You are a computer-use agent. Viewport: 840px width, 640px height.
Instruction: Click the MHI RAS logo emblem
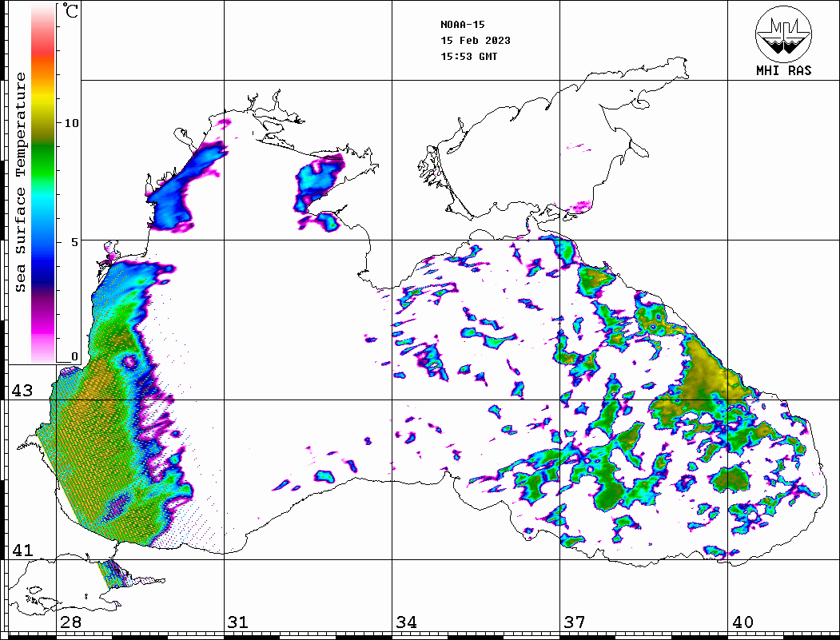783,34
